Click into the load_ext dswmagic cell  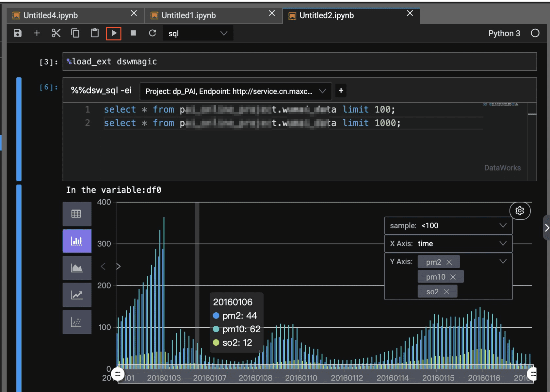(299, 61)
